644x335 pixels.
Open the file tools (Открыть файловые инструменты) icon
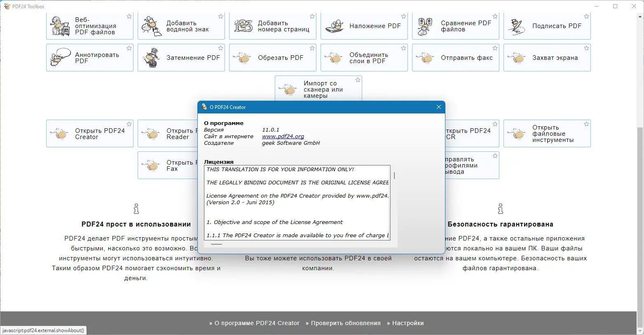(x=517, y=134)
